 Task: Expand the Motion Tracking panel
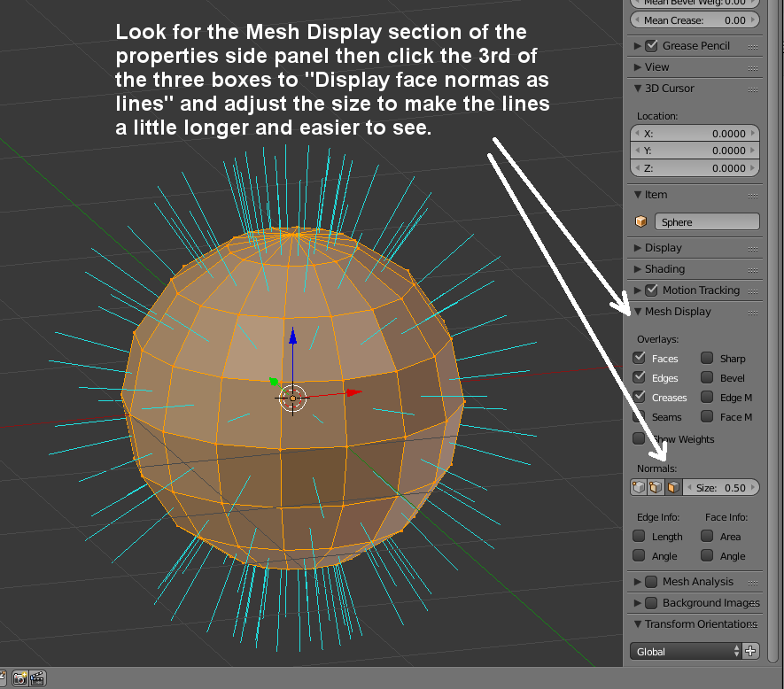[638, 290]
